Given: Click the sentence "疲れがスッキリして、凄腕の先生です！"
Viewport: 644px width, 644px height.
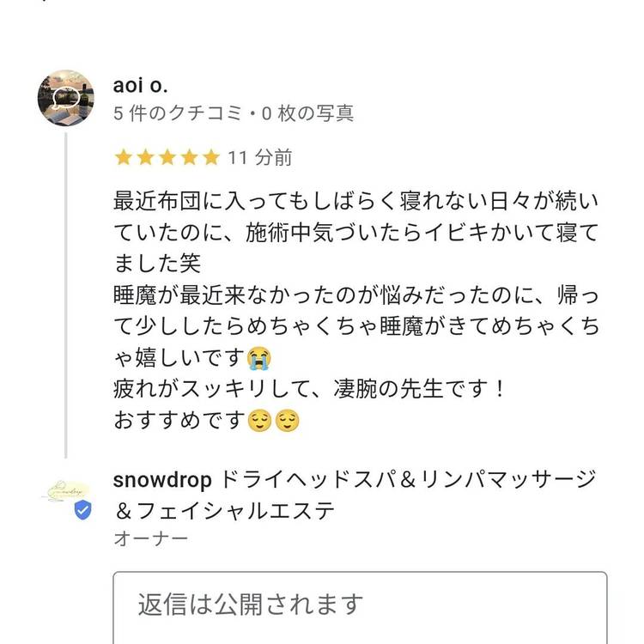Looking at the screenshot, I should (313, 389).
